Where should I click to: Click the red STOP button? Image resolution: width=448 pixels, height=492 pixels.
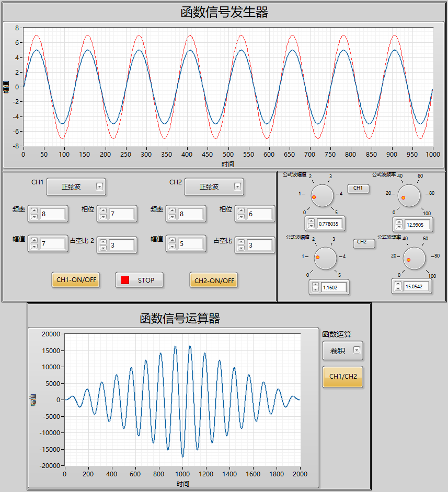tap(139, 280)
